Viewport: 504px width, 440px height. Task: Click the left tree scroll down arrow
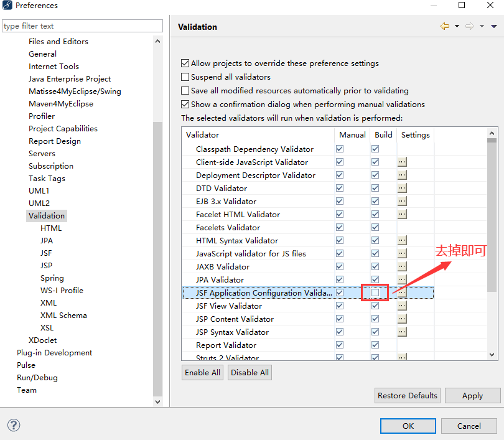(157, 401)
